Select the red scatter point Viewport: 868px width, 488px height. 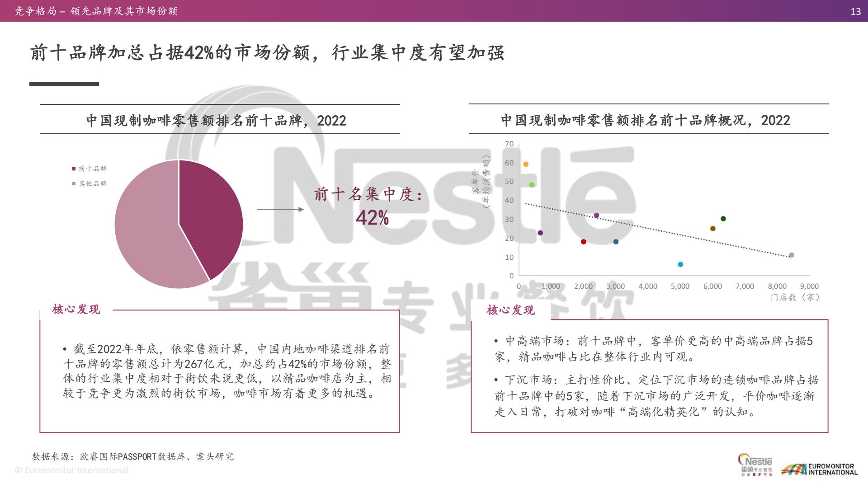(x=583, y=242)
